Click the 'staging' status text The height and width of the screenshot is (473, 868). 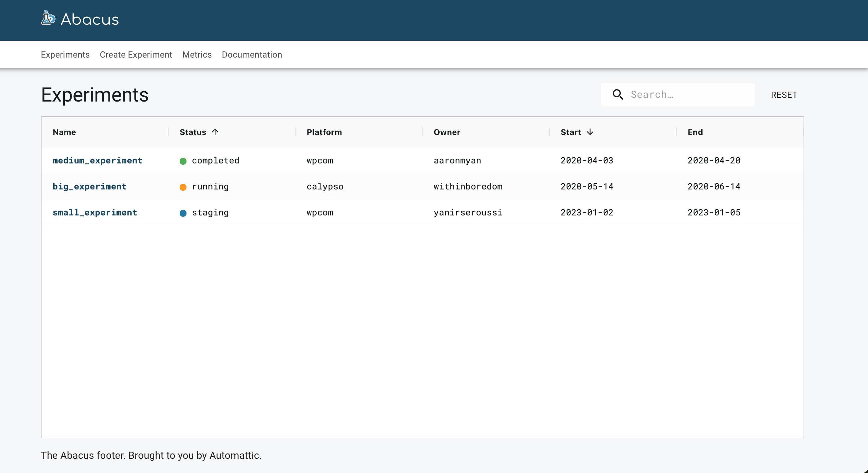tap(210, 212)
